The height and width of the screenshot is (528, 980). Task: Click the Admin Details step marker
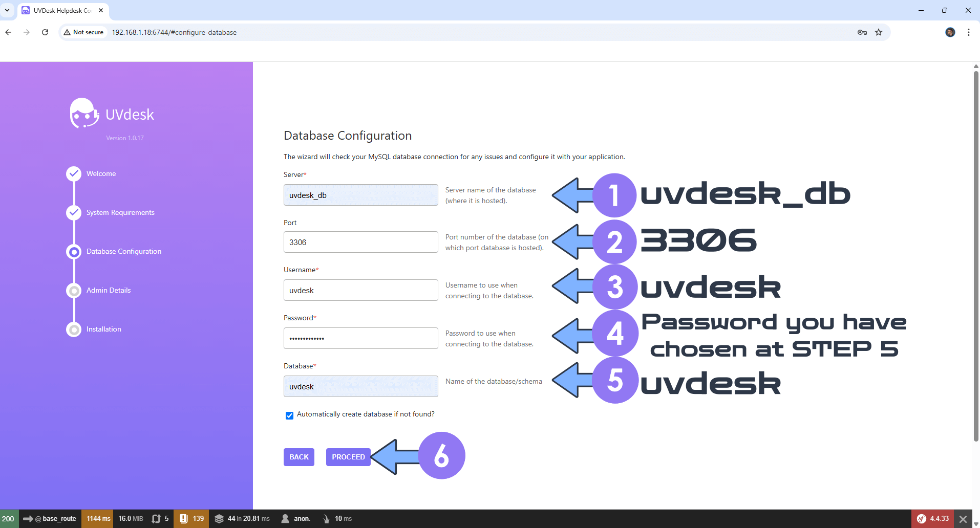point(74,290)
